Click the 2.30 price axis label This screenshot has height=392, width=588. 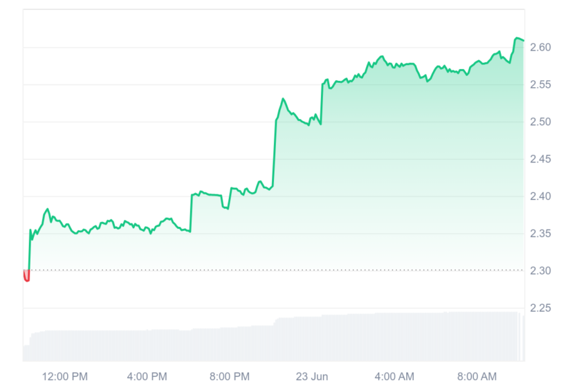point(540,271)
